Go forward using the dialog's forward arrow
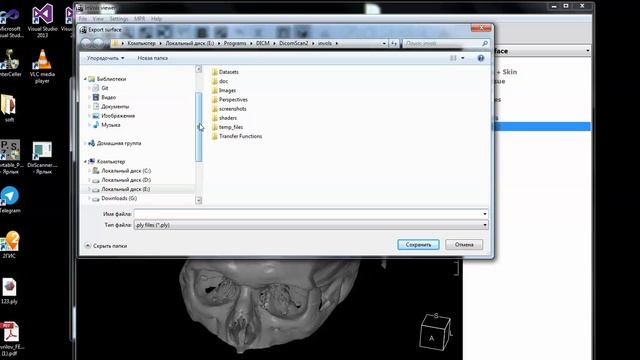This screenshot has height=360, width=640. click(98, 43)
